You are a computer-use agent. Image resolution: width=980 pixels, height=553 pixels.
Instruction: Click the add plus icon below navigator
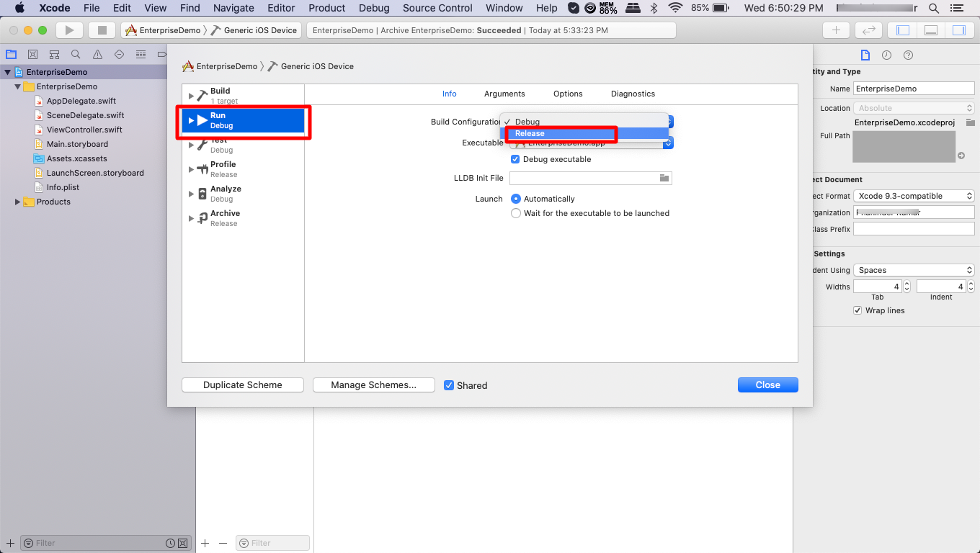click(x=10, y=543)
